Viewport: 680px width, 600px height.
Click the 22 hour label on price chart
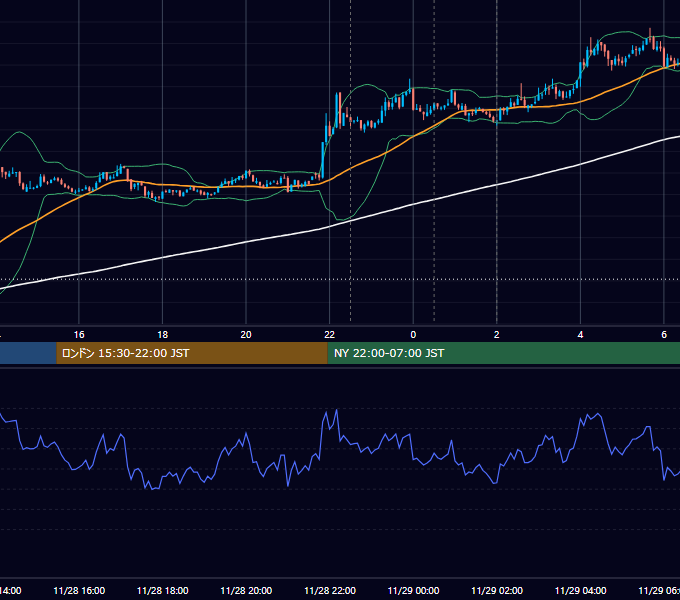(330, 335)
